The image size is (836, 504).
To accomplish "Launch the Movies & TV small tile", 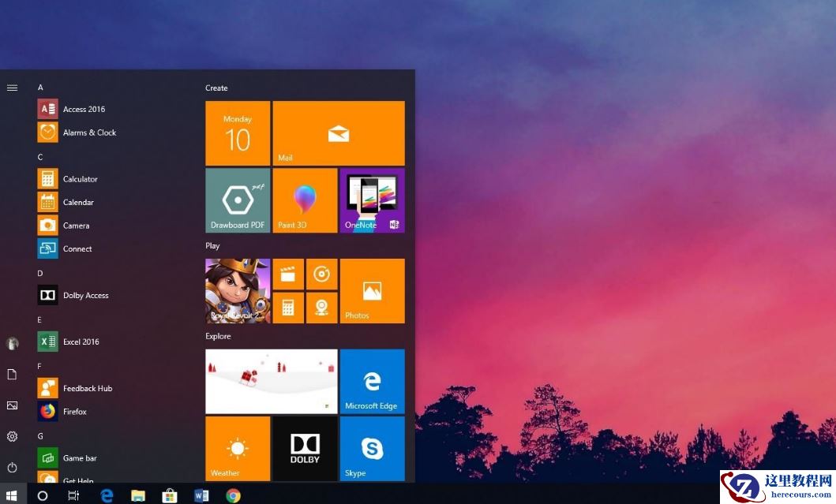I will pos(287,274).
